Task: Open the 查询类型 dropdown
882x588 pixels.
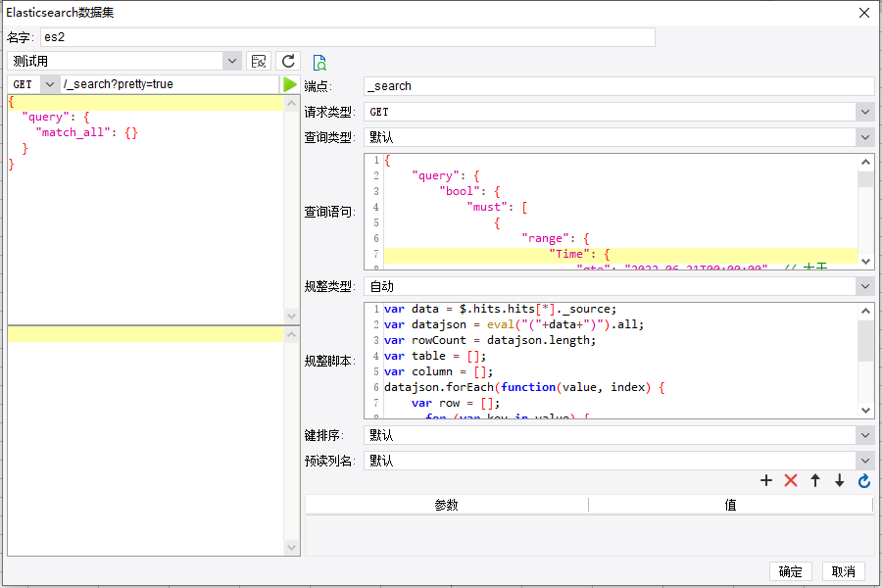Action: pos(865,137)
